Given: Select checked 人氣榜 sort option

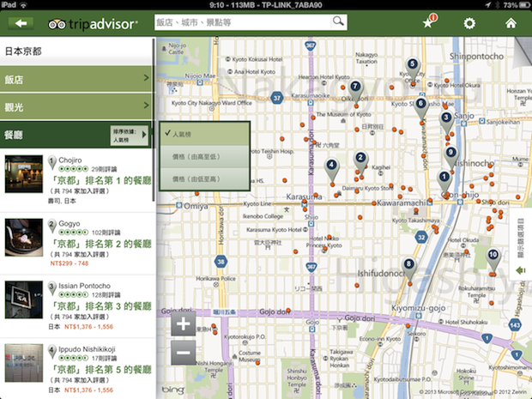Looking at the screenshot, I should point(204,134).
